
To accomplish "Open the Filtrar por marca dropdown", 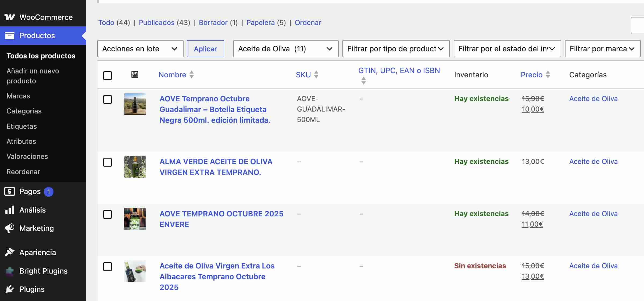I will click(603, 49).
